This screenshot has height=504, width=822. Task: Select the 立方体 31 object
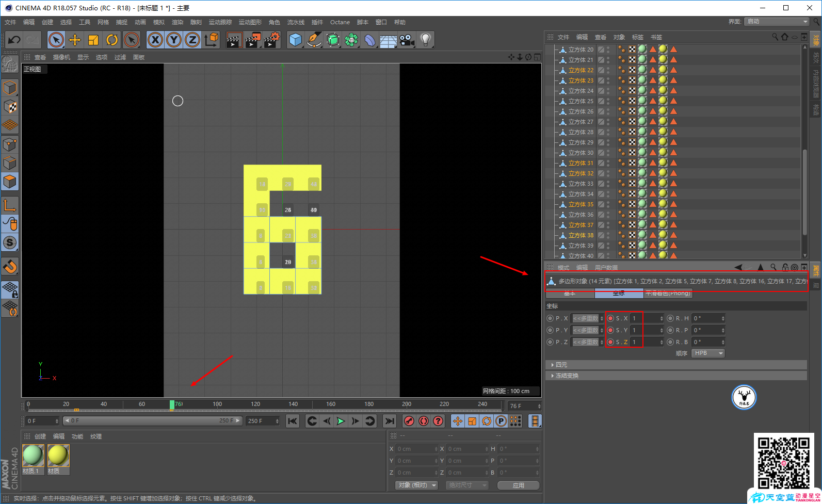581,163
